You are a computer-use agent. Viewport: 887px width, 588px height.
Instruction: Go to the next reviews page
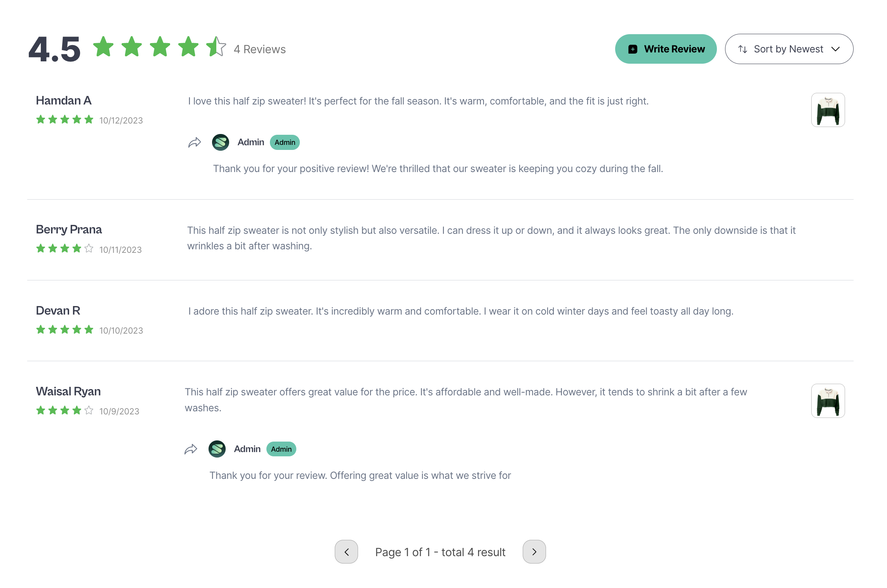pyautogui.click(x=534, y=551)
